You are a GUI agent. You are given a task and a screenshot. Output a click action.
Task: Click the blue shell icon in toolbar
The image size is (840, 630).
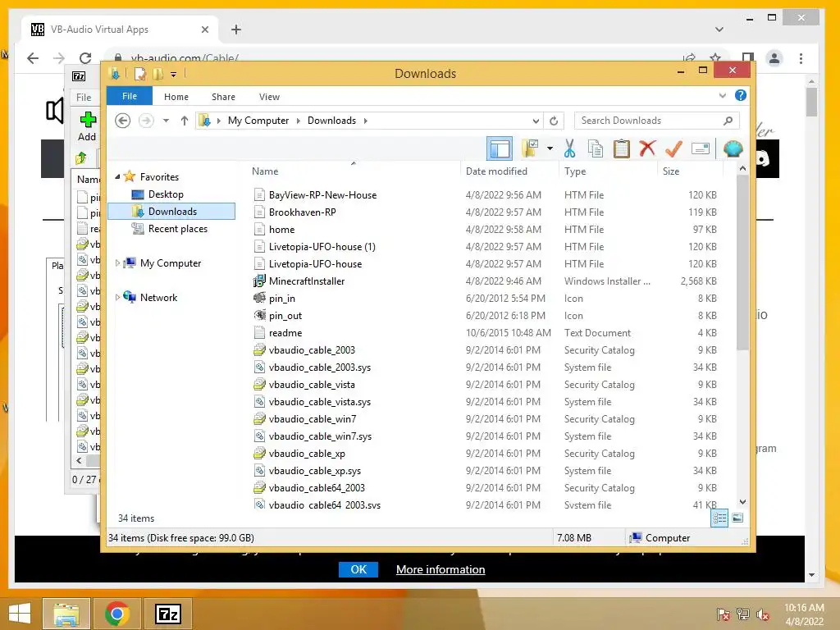[733, 148]
